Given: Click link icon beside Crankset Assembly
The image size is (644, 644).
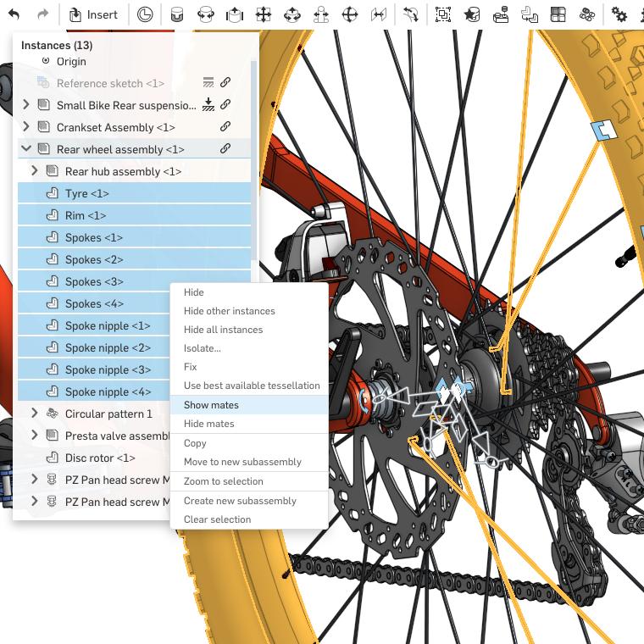Looking at the screenshot, I should [x=225, y=127].
